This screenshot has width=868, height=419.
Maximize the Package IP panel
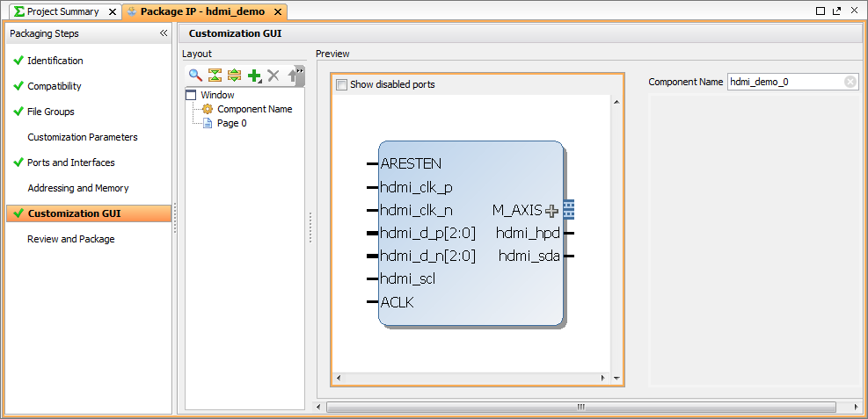821,11
